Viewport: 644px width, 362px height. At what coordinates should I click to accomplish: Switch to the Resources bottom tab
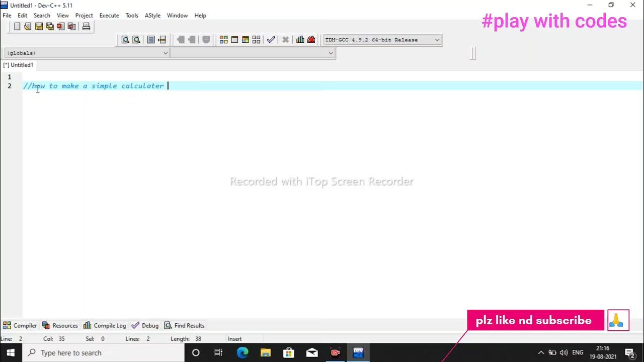coord(60,325)
